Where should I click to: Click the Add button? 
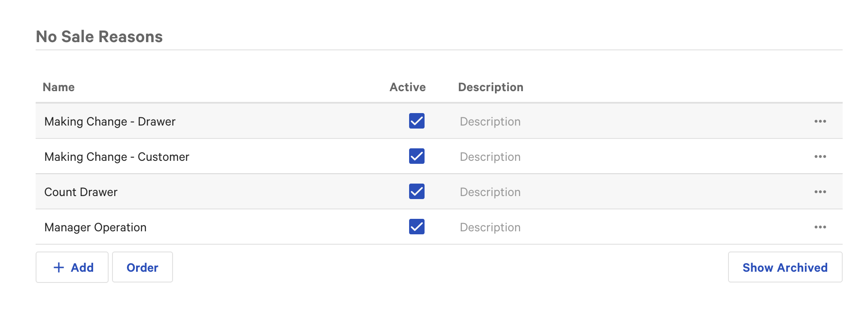(72, 267)
